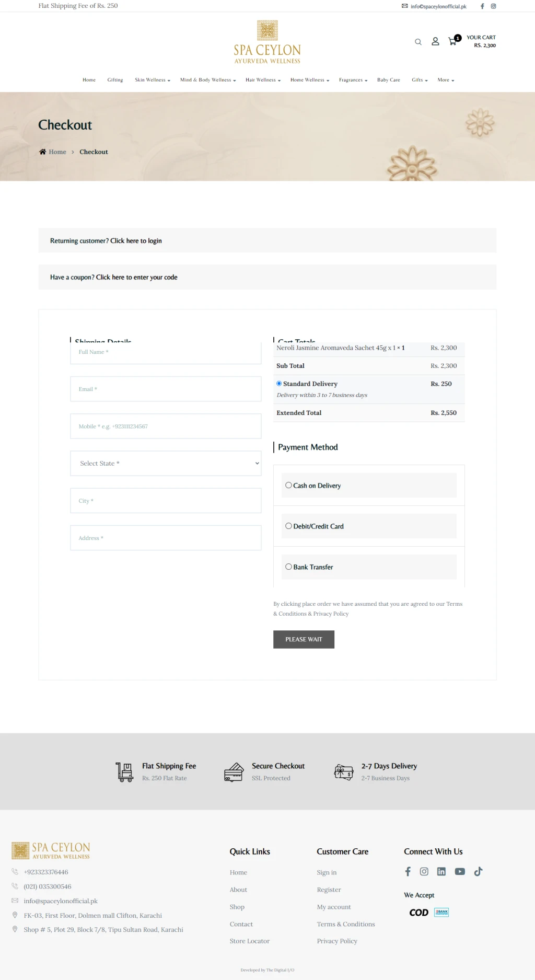The height and width of the screenshot is (980, 535).
Task: Go to Gifting menu item
Action: pyautogui.click(x=115, y=80)
